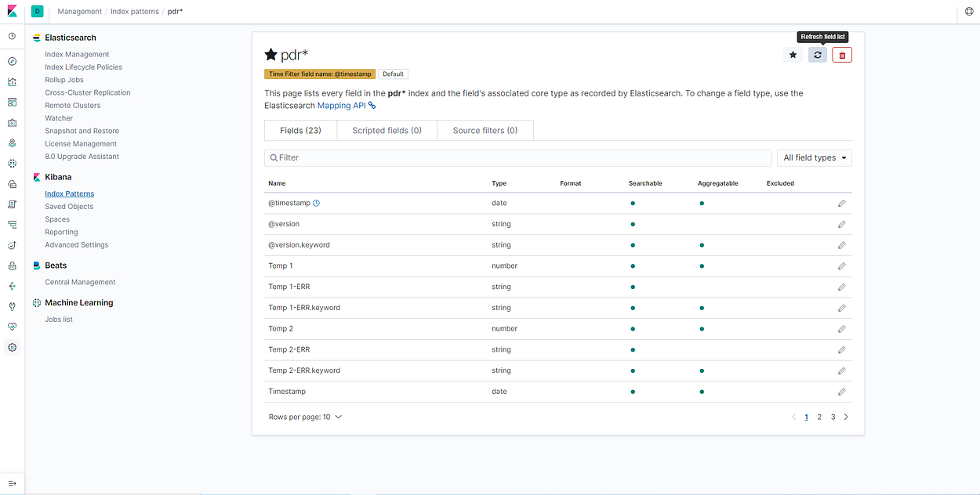This screenshot has width=980, height=495.
Task: Click the Time Filter field name badge
Action: click(320, 74)
